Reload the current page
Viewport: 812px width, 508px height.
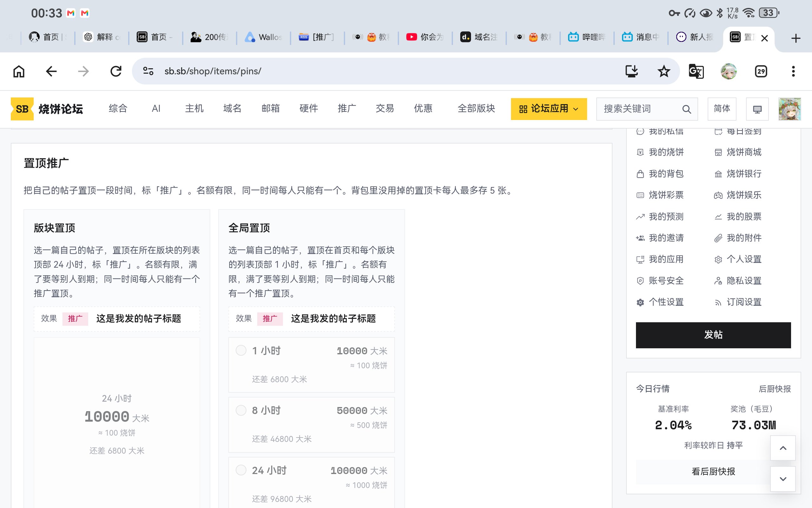pos(116,71)
